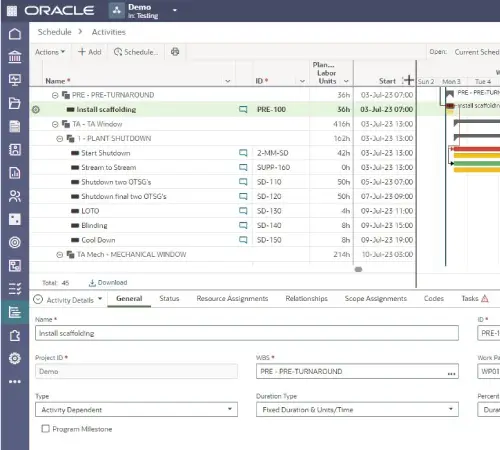500x450 pixels.
Task: Open discussion icon for Start Shutdown row
Action: pyautogui.click(x=243, y=153)
